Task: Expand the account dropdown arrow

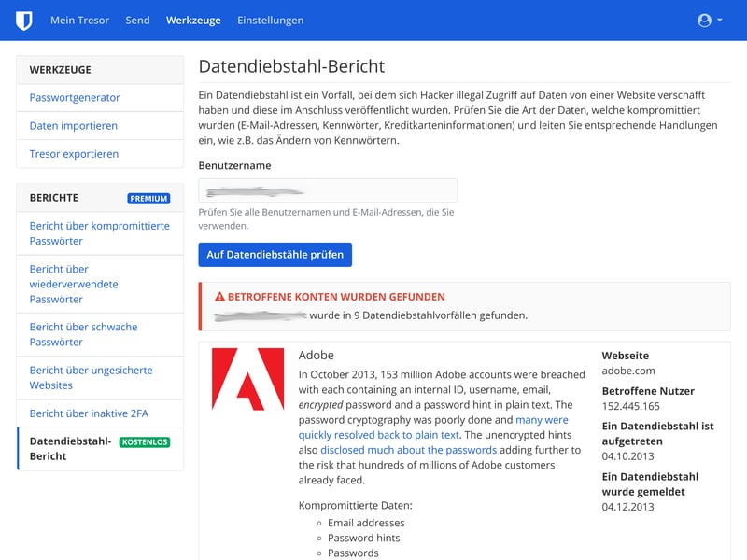Action: 720,20
